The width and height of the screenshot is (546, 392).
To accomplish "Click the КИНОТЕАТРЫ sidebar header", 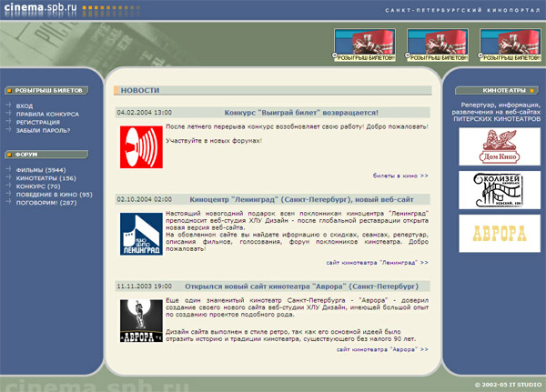I will pyautogui.click(x=497, y=91).
